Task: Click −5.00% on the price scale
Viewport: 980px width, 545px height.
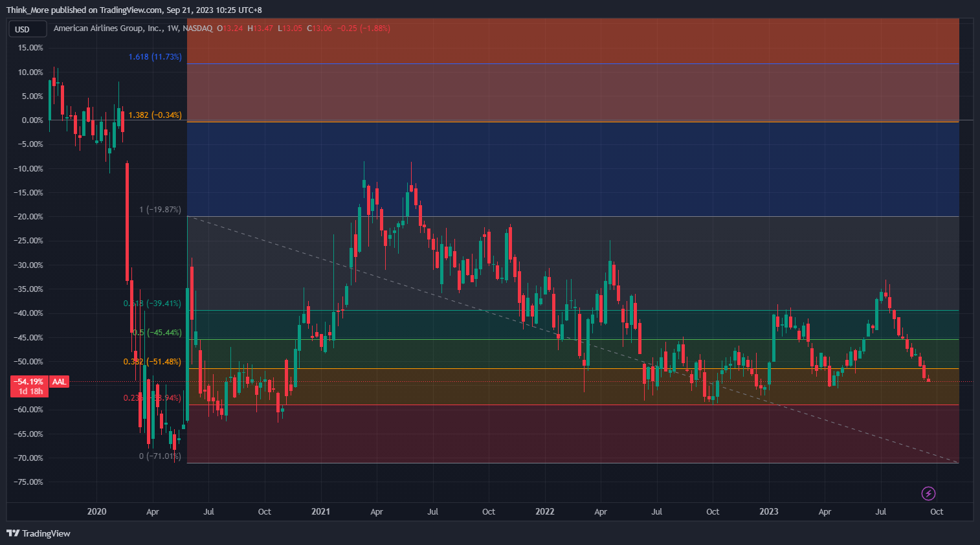Action: (30, 144)
